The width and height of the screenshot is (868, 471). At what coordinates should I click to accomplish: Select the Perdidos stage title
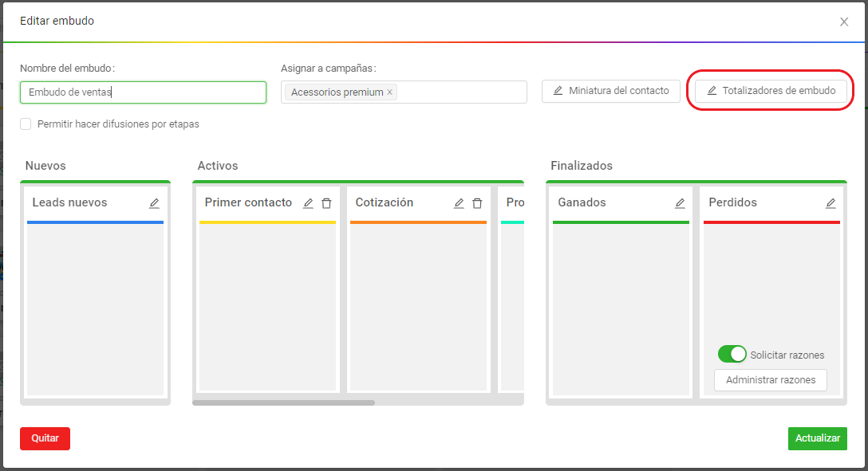click(733, 202)
